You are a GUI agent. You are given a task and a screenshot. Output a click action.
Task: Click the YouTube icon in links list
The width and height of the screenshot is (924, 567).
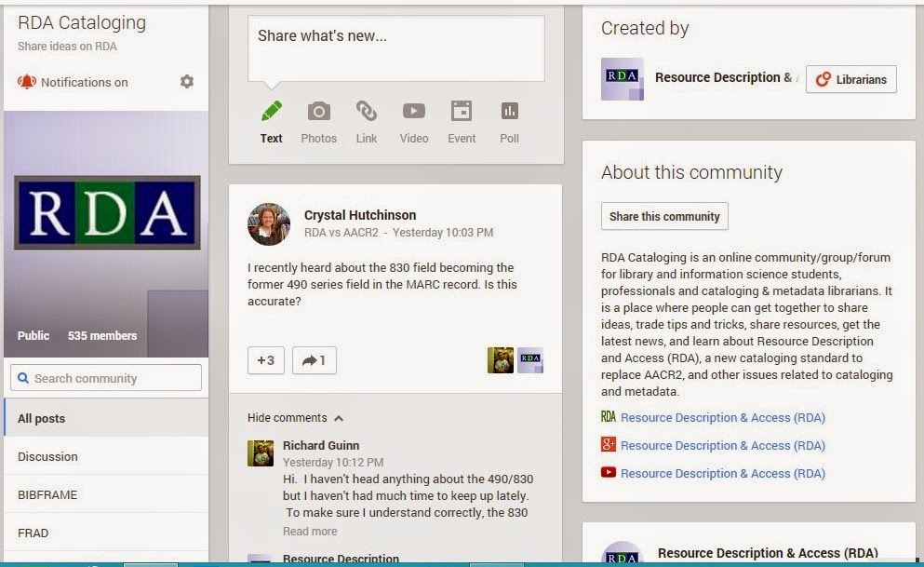pyautogui.click(x=609, y=472)
